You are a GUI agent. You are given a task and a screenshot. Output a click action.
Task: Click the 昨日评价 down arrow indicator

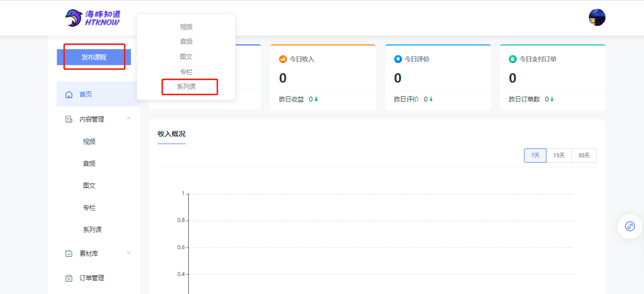tap(431, 99)
